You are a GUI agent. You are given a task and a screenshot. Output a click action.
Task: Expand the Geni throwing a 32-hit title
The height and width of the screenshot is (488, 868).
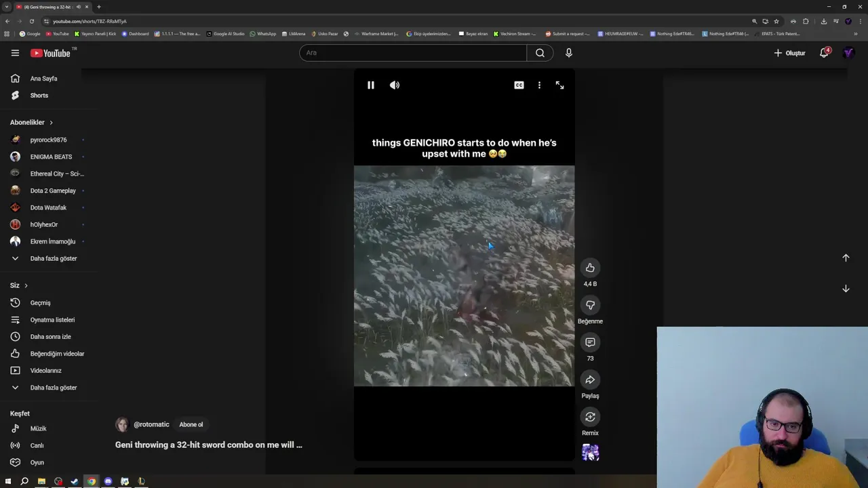pos(209,445)
